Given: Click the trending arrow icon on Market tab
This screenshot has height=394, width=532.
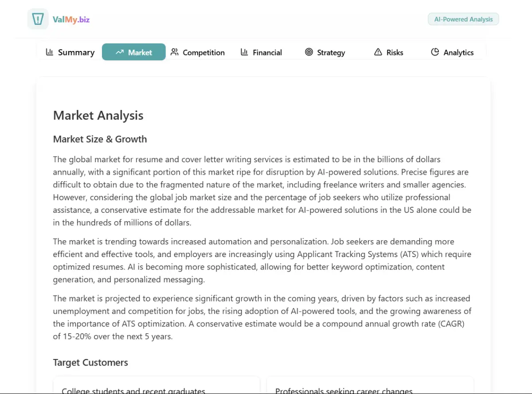Looking at the screenshot, I should (x=119, y=52).
